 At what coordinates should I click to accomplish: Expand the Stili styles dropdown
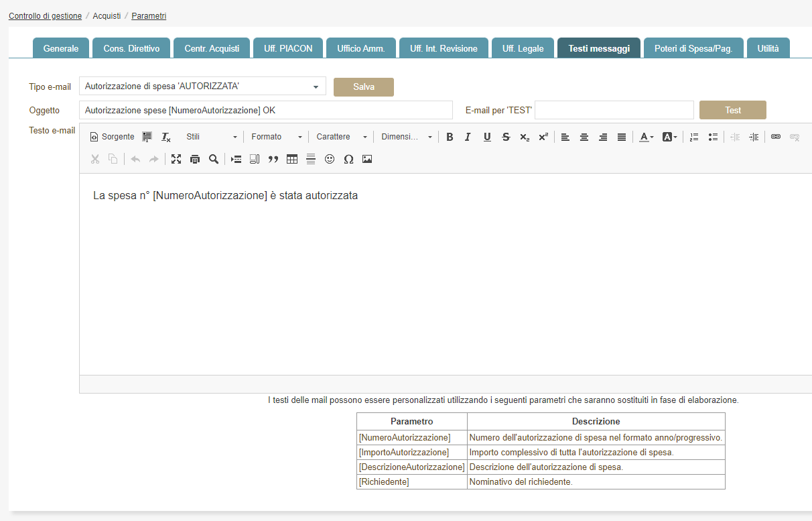[211, 137]
